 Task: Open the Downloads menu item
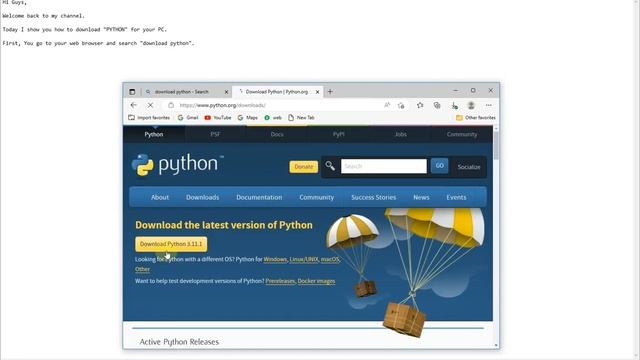(x=202, y=197)
